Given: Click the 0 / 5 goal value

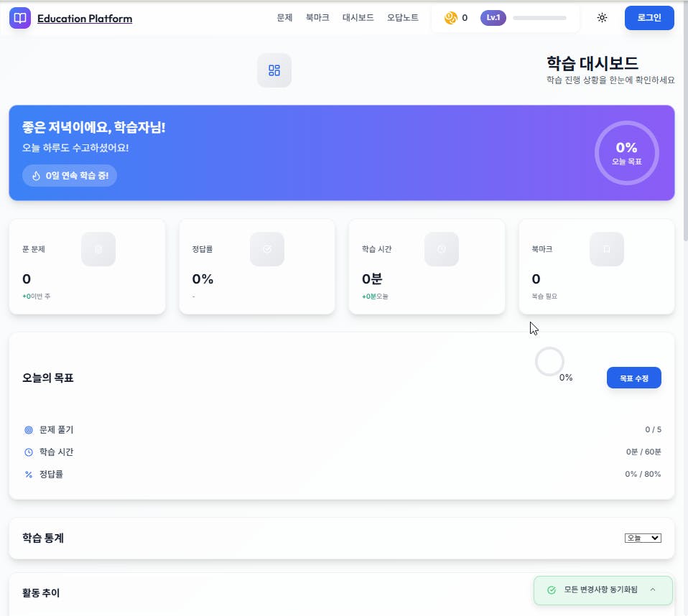Looking at the screenshot, I should click(653, 429).
